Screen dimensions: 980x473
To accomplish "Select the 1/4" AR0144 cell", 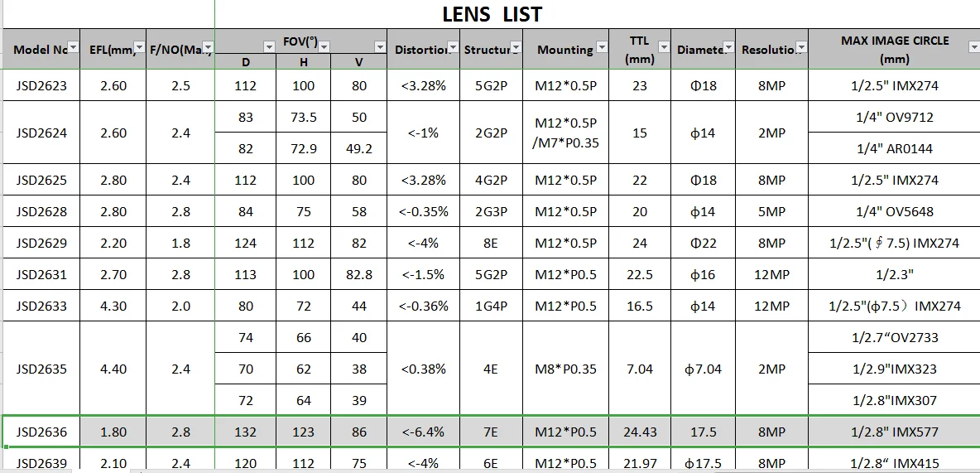I will click(893, 148).
